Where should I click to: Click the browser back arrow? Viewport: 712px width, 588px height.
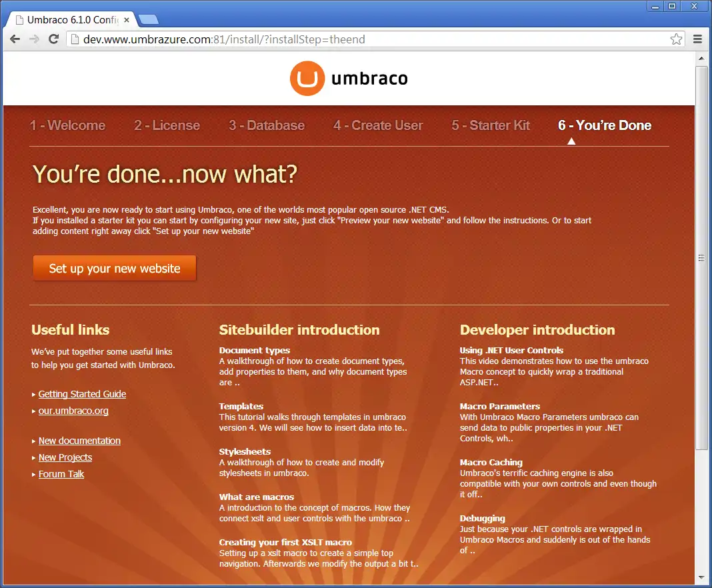pos(15,39)
